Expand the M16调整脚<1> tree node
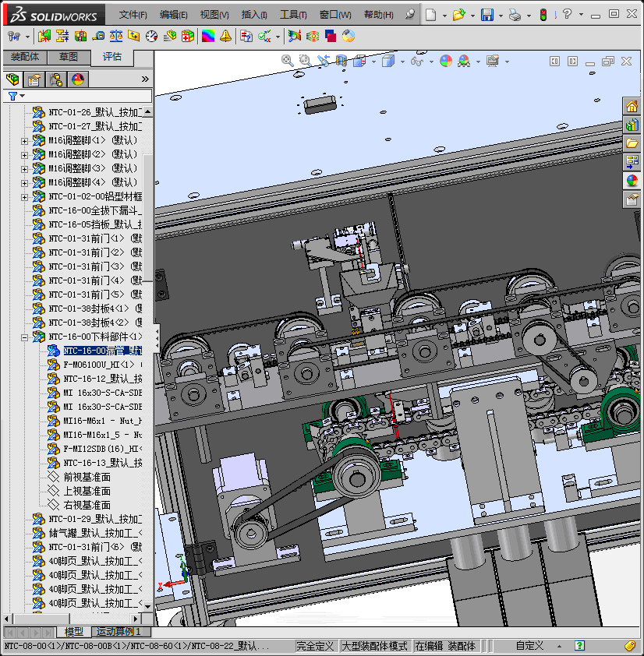This screenshot has width=644, height=656. pyautogui.click(x=24, y=141)
